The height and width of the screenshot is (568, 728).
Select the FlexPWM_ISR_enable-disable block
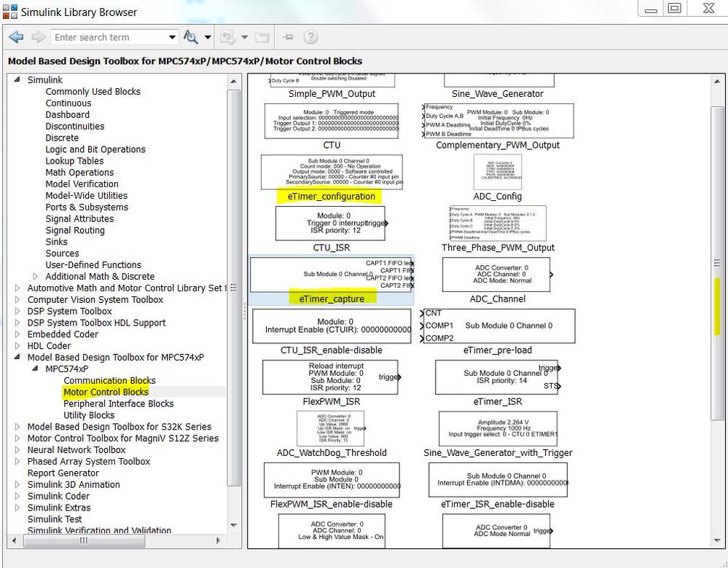332,481
